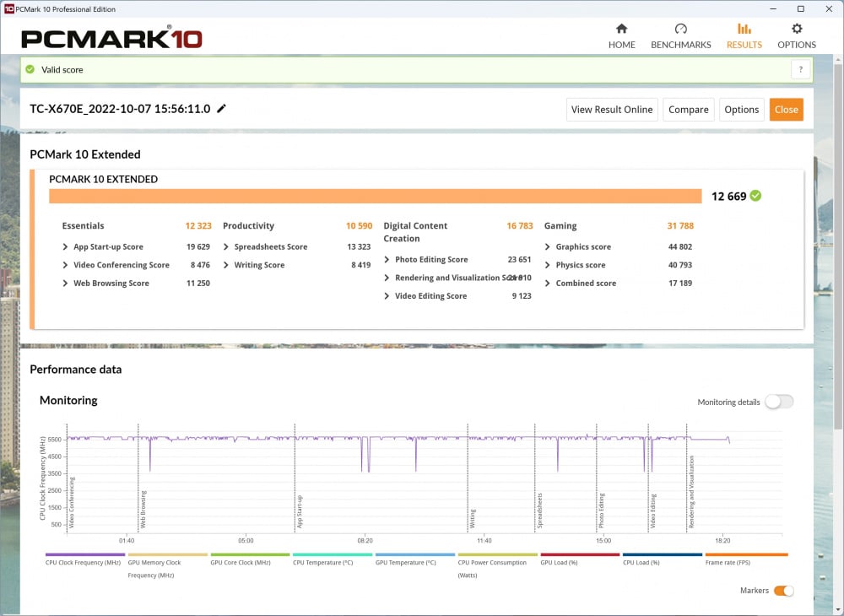Click the orange PCMark 10 Extended score bar

[376, 197]
